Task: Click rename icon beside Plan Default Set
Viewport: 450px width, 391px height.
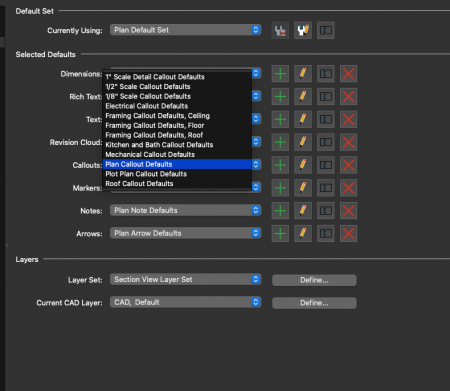Action: (x=326, y=30)
